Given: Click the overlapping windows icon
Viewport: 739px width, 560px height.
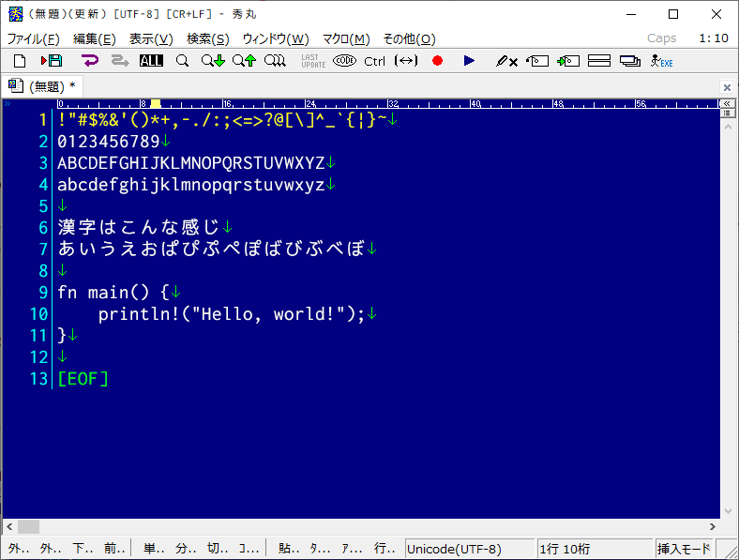Looking at the screenshot, I should tap(629, 61).
